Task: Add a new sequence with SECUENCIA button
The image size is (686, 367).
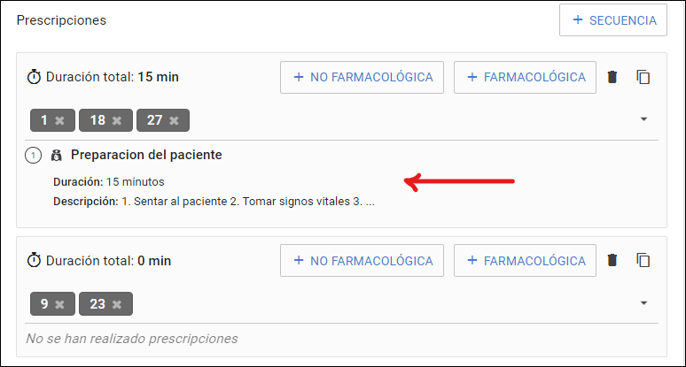Action: pyautogui.click(x=613, y=20)
